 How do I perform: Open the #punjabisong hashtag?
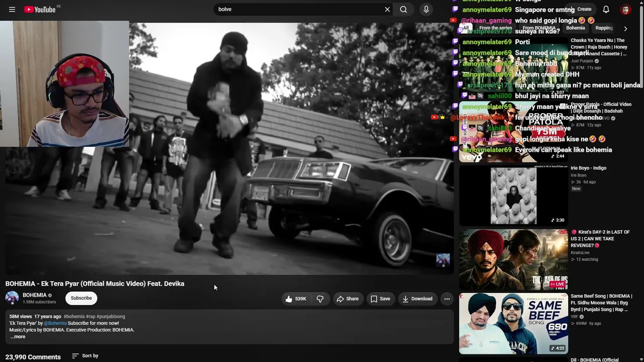click(111, 317)
